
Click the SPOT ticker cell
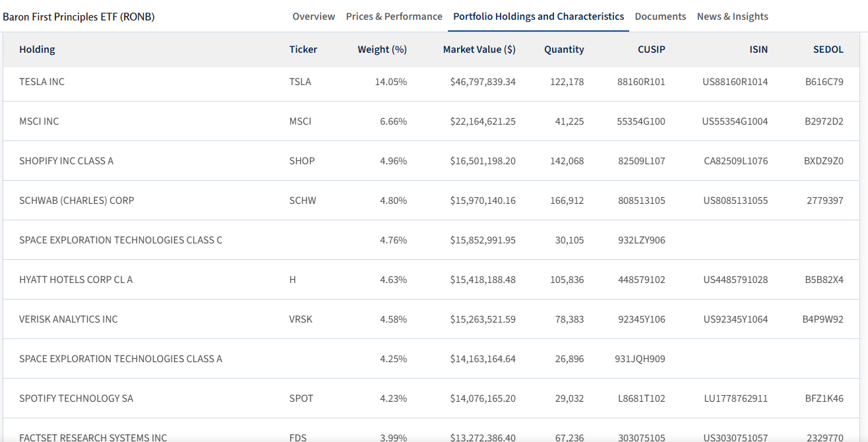tap(301, 398)
